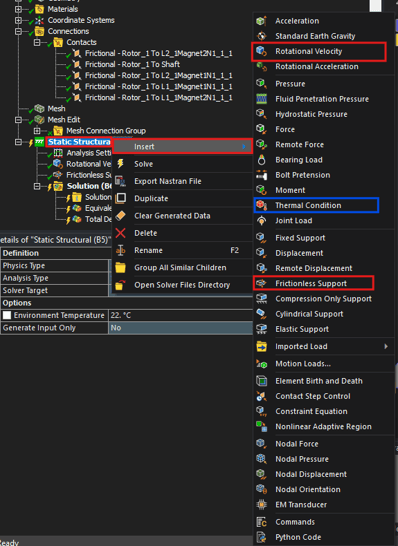This screenshot has width=398, height=546.
Task: Click the Python Code icon
Action: point(261,537)
